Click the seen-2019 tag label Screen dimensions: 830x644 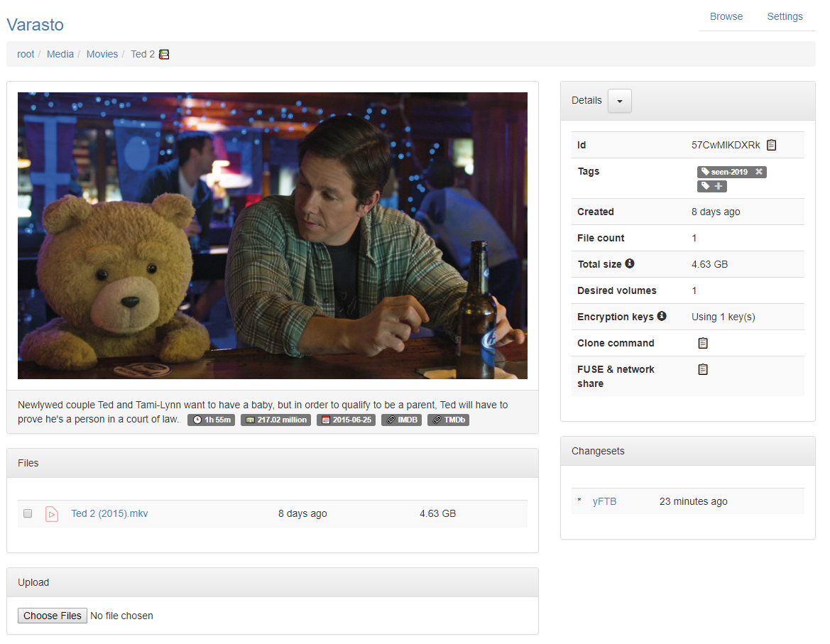729,172
